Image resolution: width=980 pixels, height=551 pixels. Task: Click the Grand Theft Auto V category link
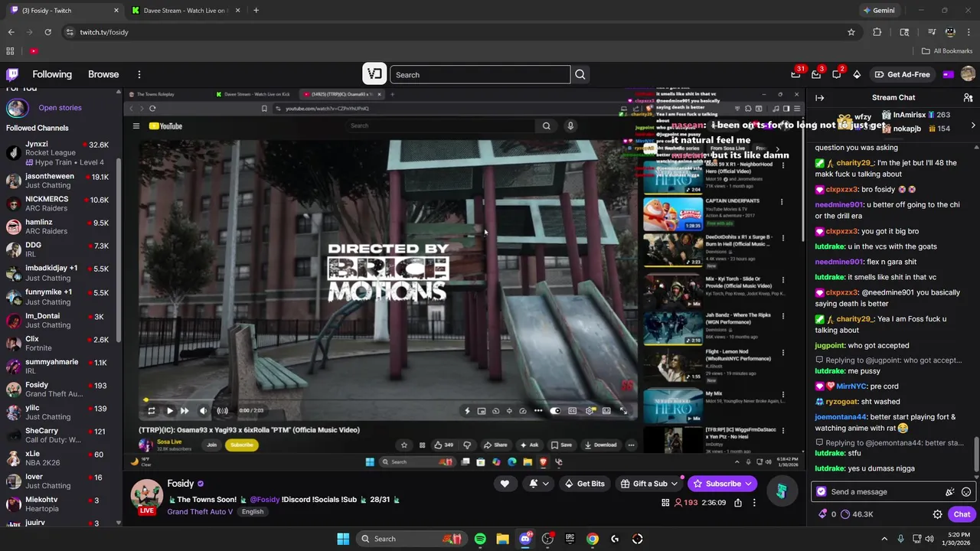(x=200, y=511)
